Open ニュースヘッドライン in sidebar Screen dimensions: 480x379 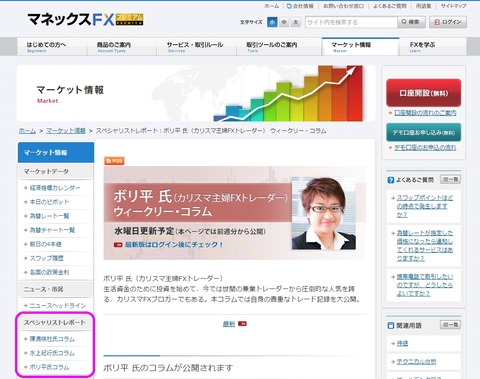click(x=58, y=305)
